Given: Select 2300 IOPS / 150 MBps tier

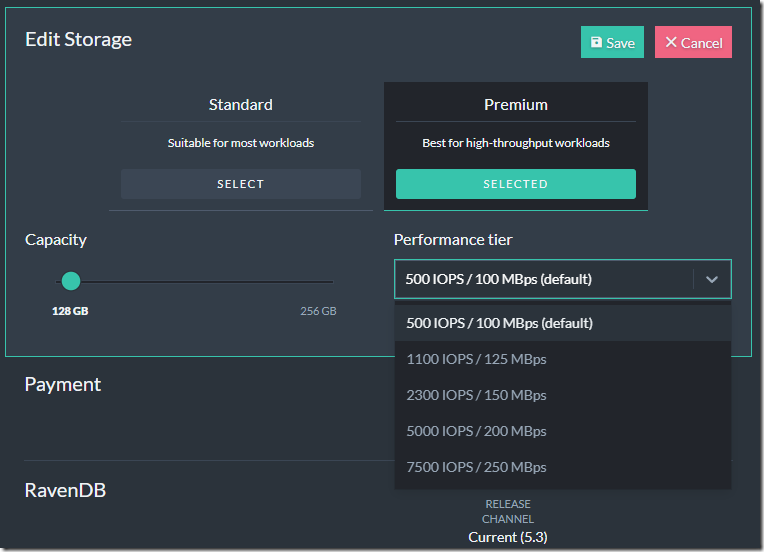Looking at the screenshot, I should pos(562,395).
